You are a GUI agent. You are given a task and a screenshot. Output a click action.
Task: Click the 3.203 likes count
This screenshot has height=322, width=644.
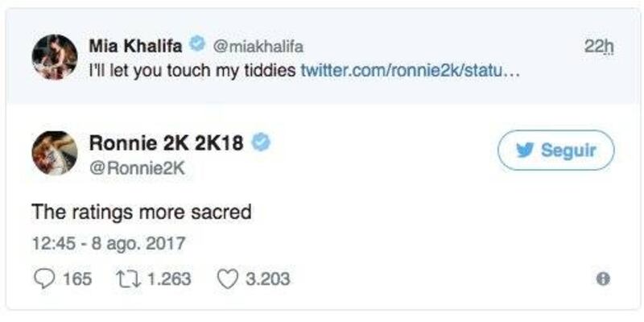click(267, 279)
